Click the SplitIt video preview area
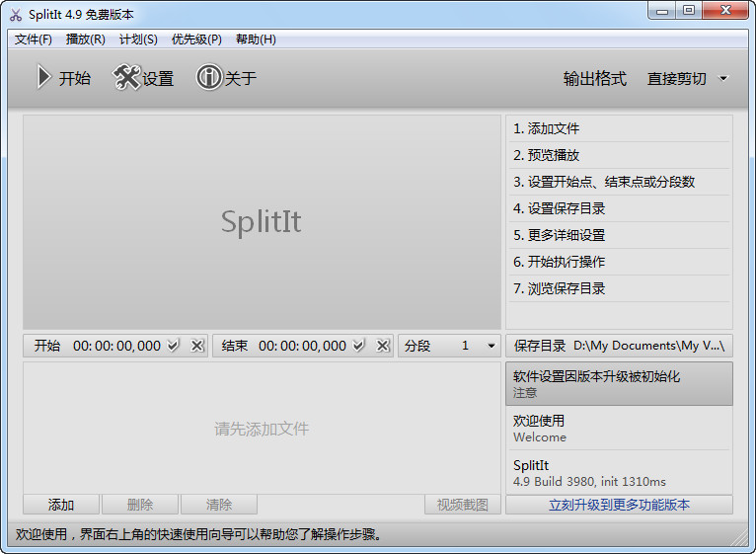Image resolution: width=756 pixels, height=554 pixels. 262,222
